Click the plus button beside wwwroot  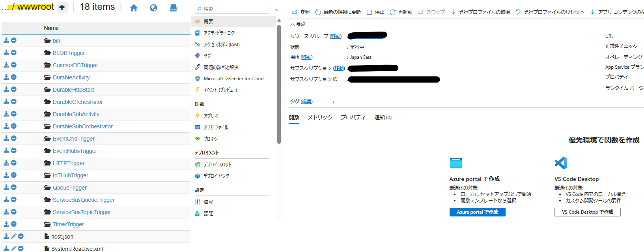pos(62,7)
